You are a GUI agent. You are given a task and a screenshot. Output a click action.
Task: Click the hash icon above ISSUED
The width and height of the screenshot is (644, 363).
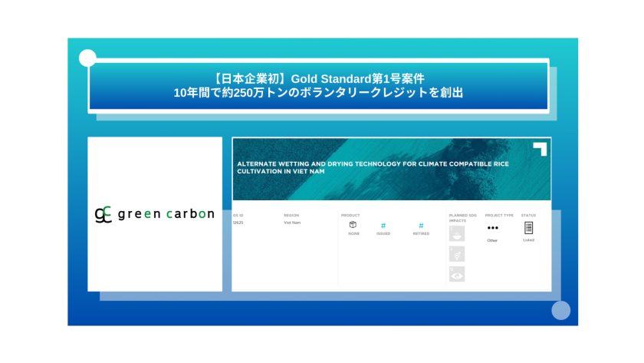click(383, 226)
